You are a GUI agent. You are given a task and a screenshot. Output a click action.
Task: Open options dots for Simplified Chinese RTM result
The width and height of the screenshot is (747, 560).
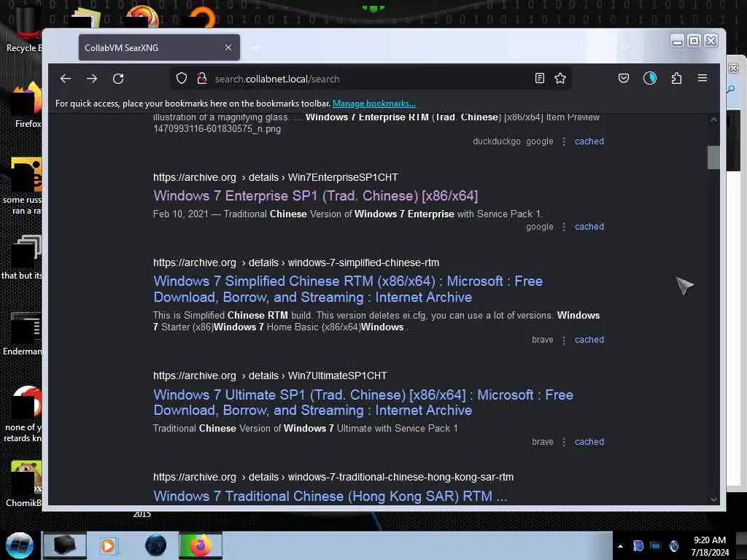(x=564, y=340)
